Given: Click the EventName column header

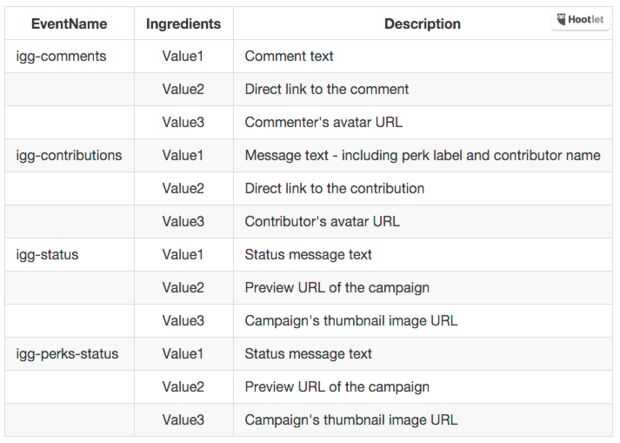Looking at the screenshot, I should pos(70,23).
